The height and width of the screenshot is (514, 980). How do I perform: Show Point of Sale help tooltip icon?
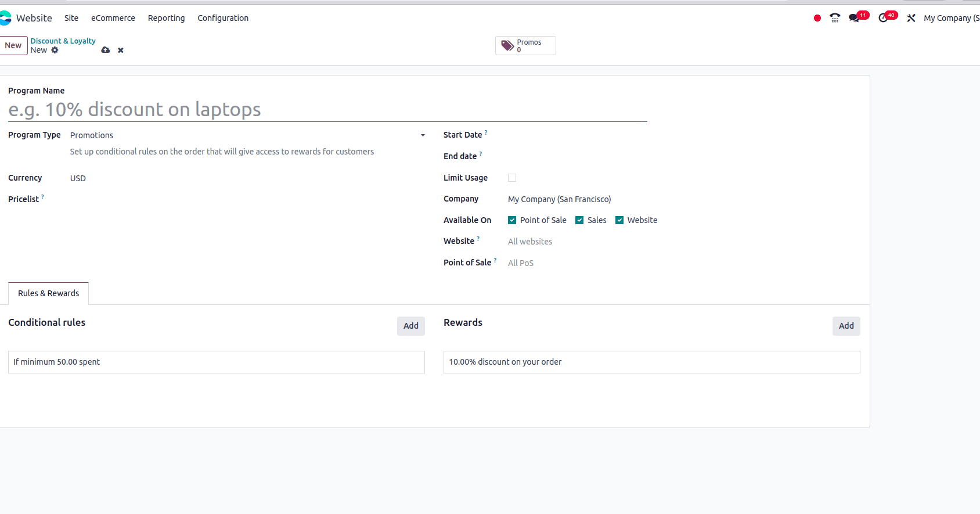(495, 260)
